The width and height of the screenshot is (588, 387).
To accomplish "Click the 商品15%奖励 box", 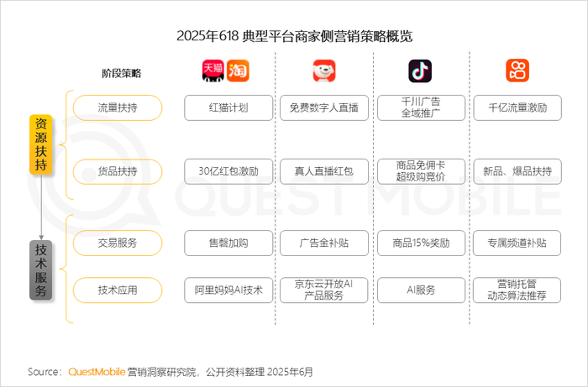I will pos(421,243).
